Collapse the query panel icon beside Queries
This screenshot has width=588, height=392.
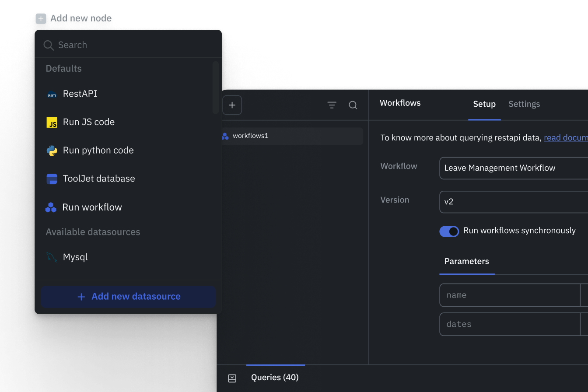pos(232,378)
